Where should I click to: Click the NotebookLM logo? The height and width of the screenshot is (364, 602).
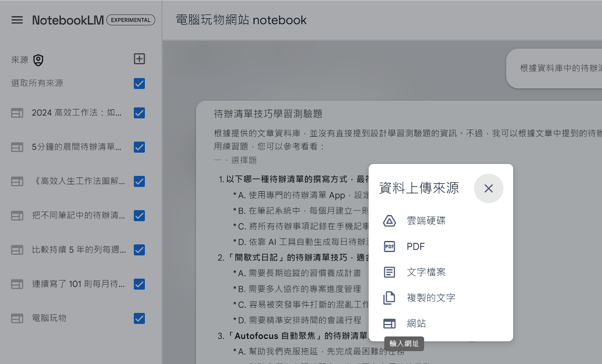[x=68, y=20]
